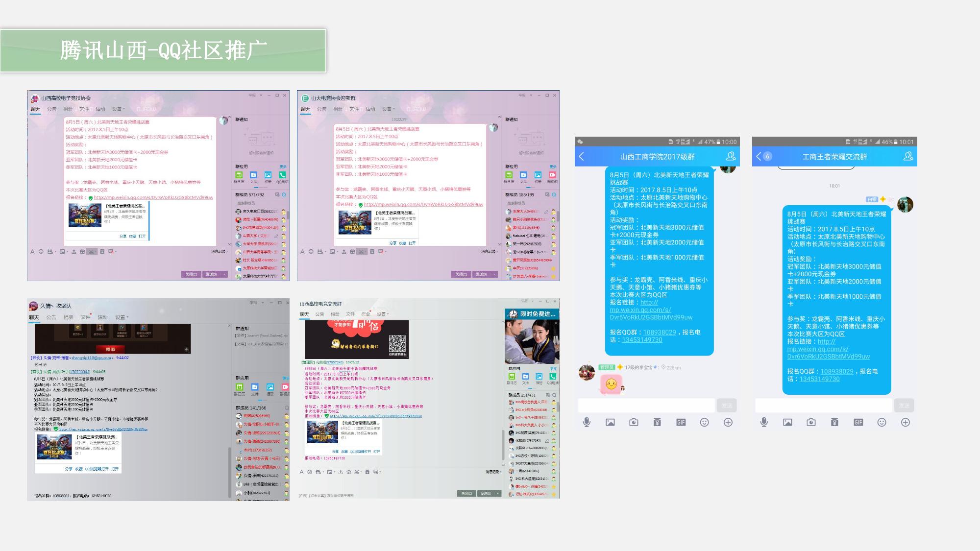The width and height of the screenshot is (980, 551).
Task: Tap microphone icon in 山西工商学院2017级群 chat
Action: coord(587,422)
